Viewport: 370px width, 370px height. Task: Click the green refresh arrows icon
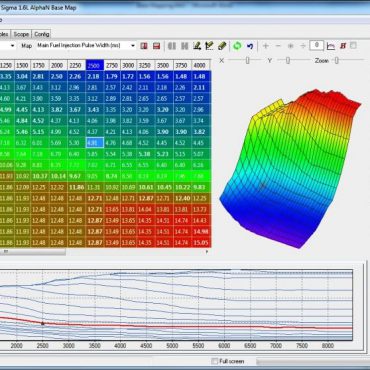pos(237,46)
